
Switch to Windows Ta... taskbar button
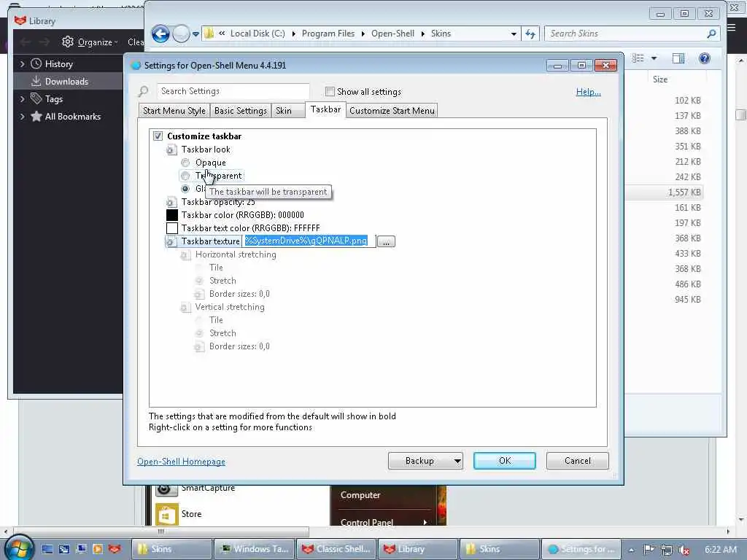(254, 549)
